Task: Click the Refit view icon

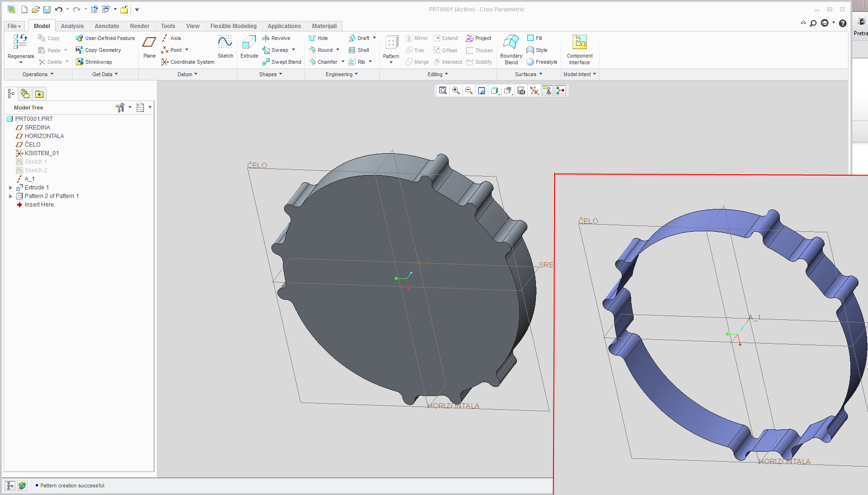Action: coord(443,90)
